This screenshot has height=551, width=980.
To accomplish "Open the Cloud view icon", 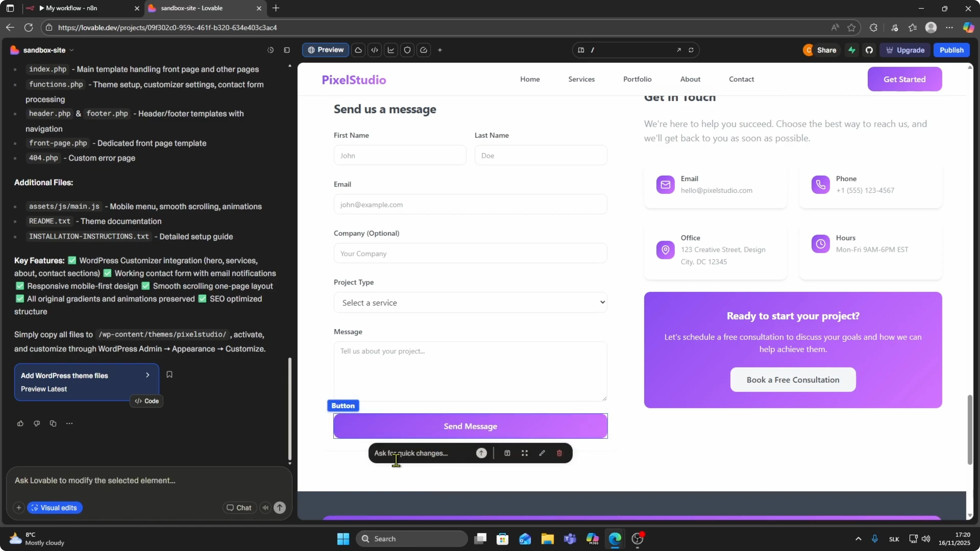I will click(x=358, y=50).
